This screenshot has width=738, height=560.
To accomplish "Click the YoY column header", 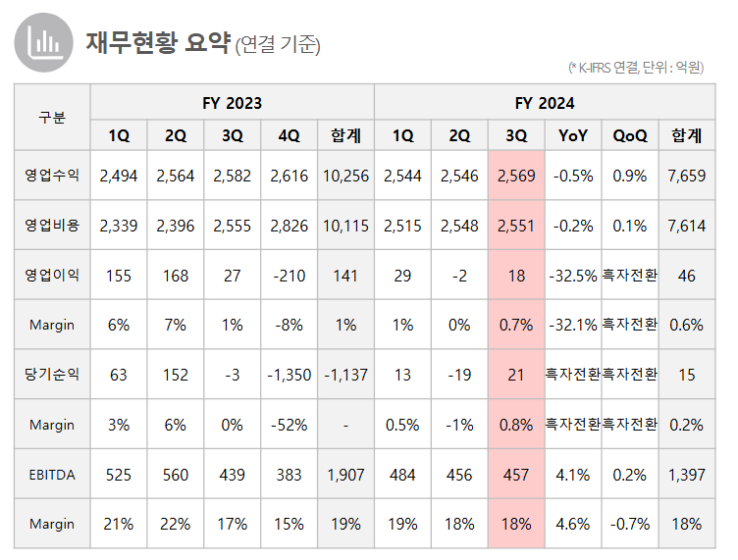I will 572,134.
